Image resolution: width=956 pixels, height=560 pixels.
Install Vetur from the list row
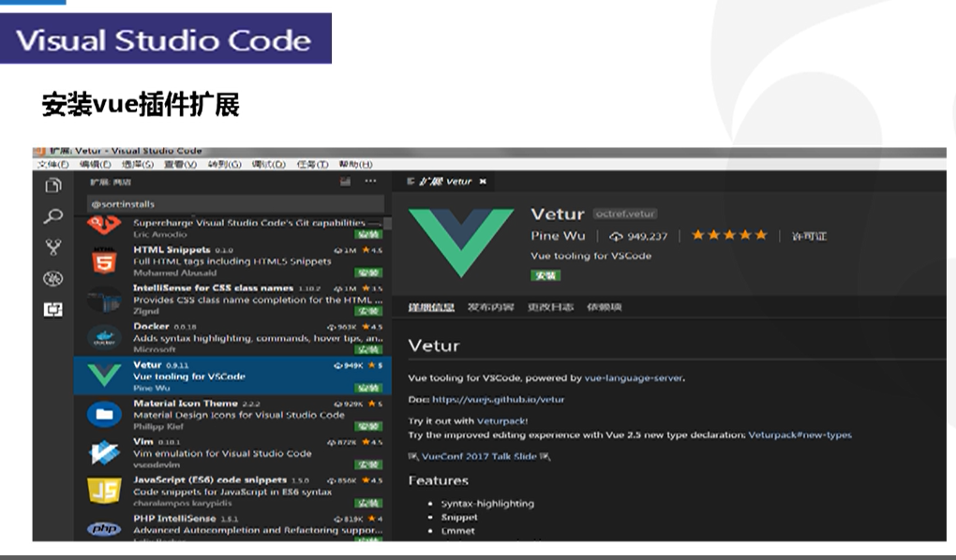pos(368,389)
